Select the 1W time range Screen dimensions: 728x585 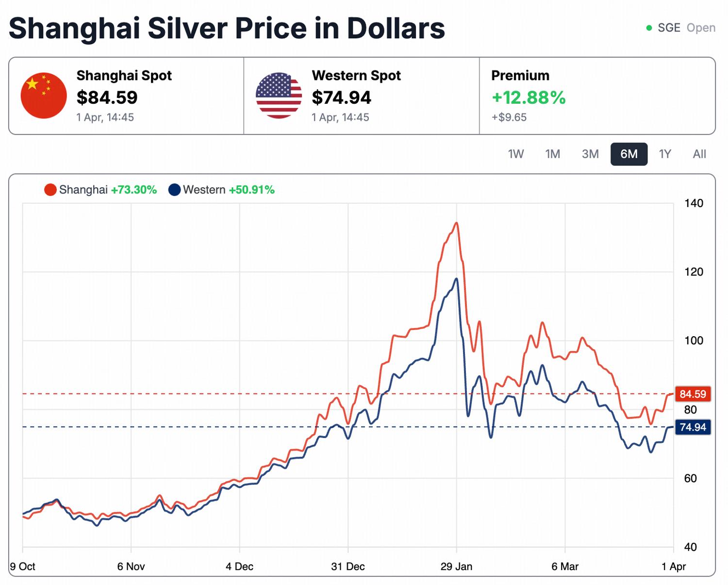[x=516, y=154]
